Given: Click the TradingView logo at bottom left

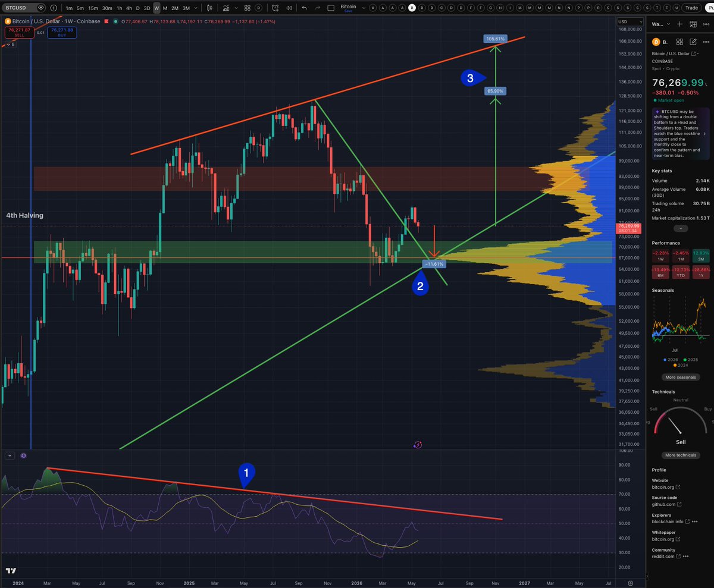Looking at the screenshot, I should click(11, 571).
